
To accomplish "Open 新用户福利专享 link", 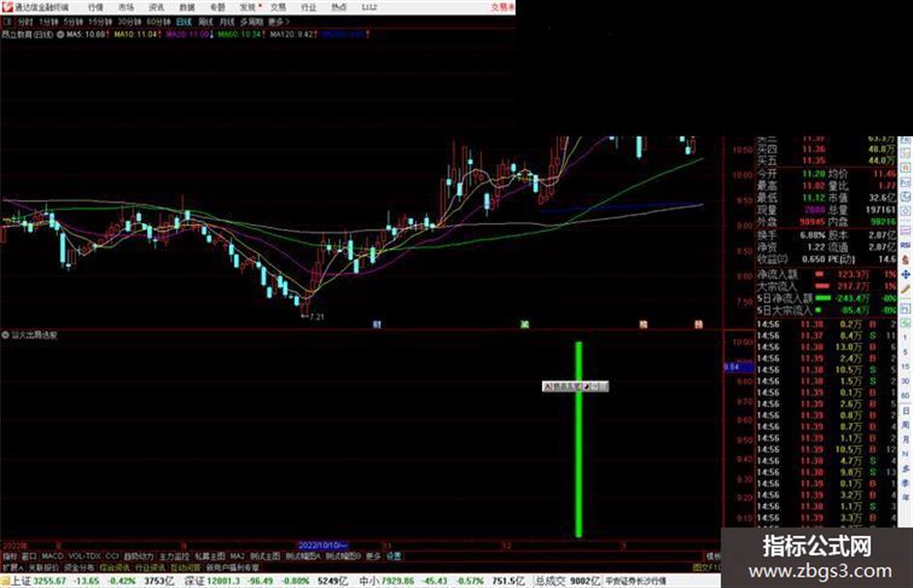I will (233, 567).
